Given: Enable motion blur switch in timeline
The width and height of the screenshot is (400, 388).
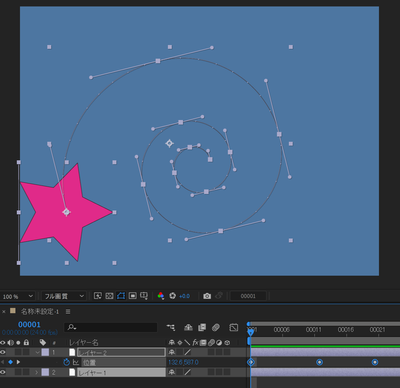Looking at the screenshot, I should [216, 328].
